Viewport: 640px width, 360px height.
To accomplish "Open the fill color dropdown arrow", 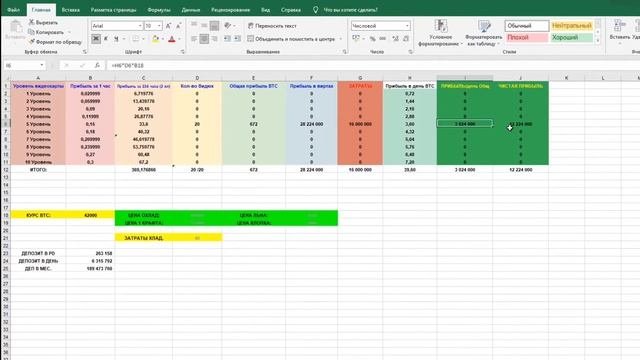I will [x=162, y=39].
